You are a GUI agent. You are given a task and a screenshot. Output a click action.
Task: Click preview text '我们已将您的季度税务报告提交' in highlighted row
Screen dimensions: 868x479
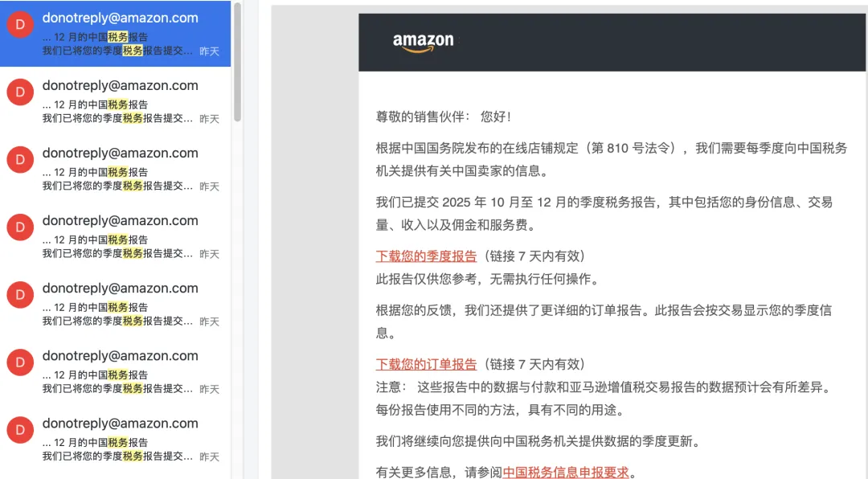pos(117,51)
